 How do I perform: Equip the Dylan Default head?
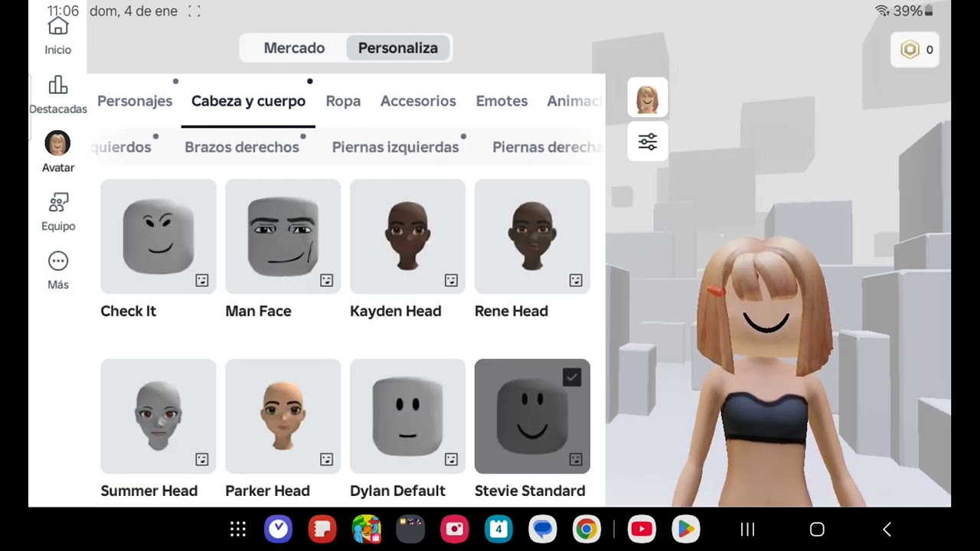[x=408, y=416]
